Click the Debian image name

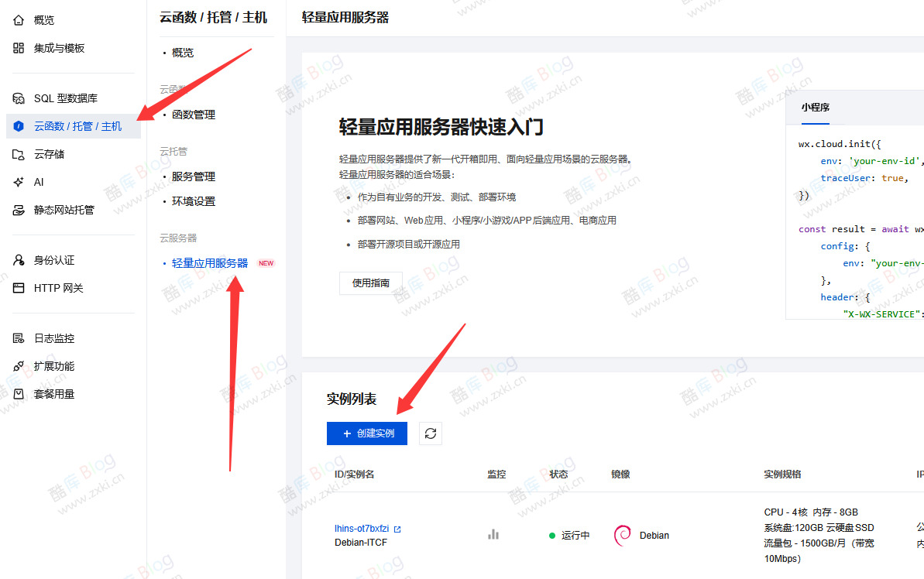[654, 536]
